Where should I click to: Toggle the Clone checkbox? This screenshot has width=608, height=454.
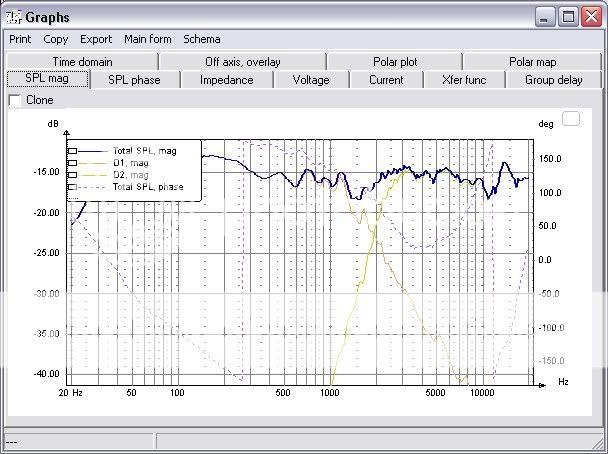14,100
